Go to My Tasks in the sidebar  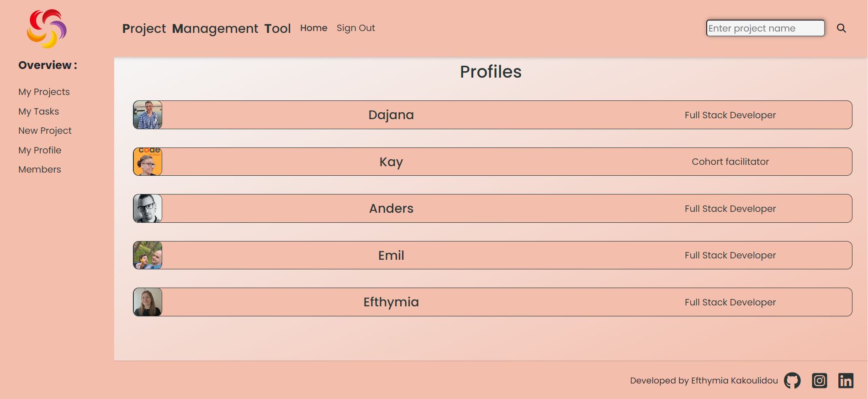(x=38, y=111)
